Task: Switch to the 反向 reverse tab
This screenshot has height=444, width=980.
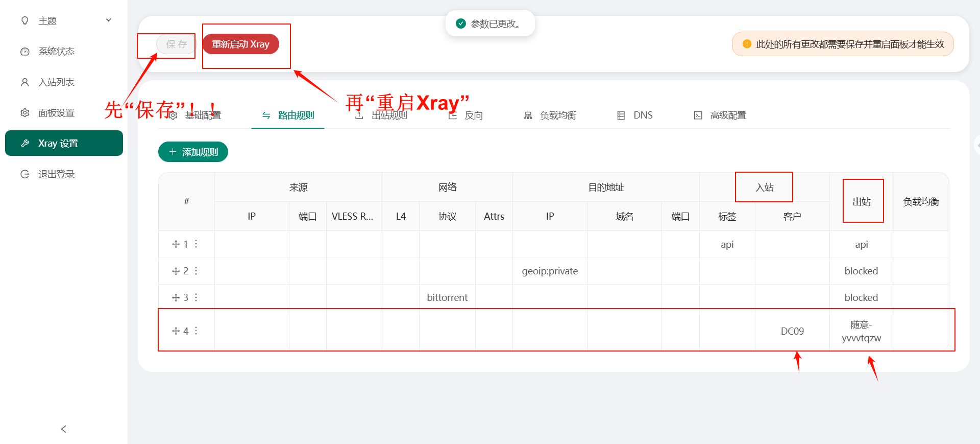Action: [465, 115]
